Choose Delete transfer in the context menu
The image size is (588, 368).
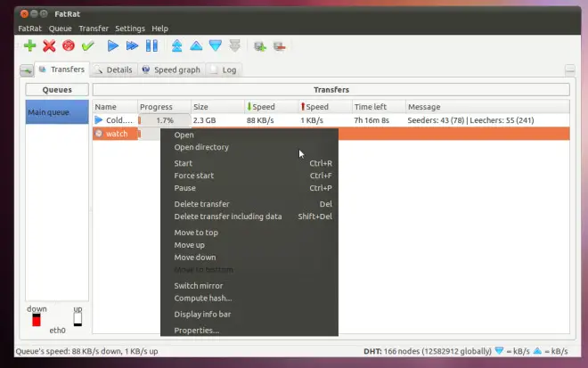click(249, 204)
